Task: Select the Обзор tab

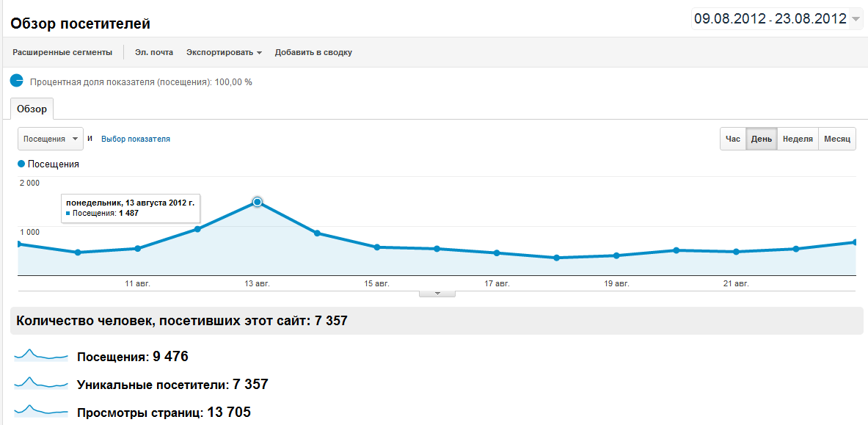Action: click(x=32, y=109)
